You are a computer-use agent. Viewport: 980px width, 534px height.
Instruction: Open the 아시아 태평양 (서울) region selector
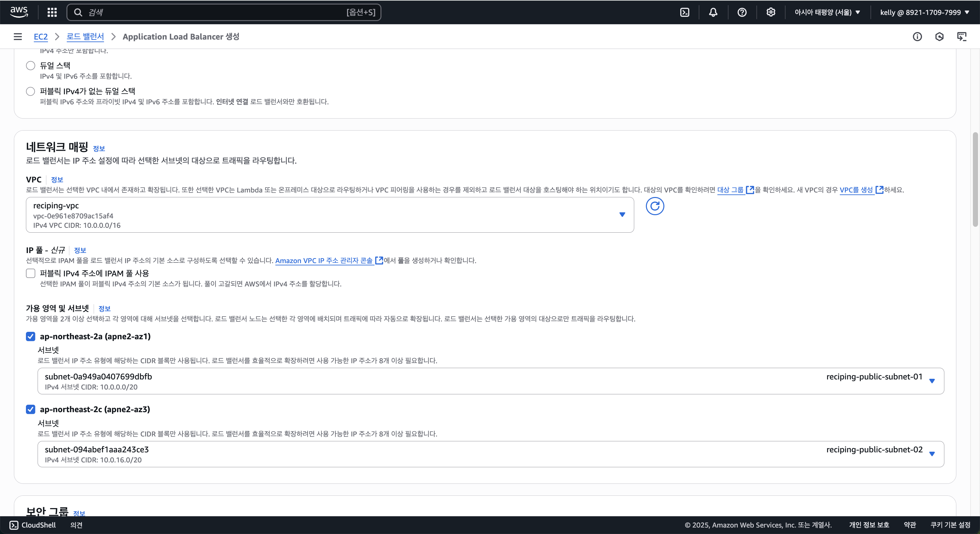coord(827,12)
